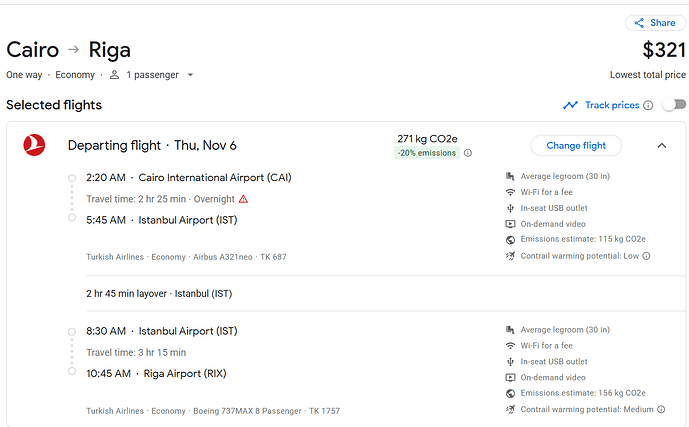689x427 pixels.
Task: Open the contrail warming Medium info icon
Action: point(661,409)
